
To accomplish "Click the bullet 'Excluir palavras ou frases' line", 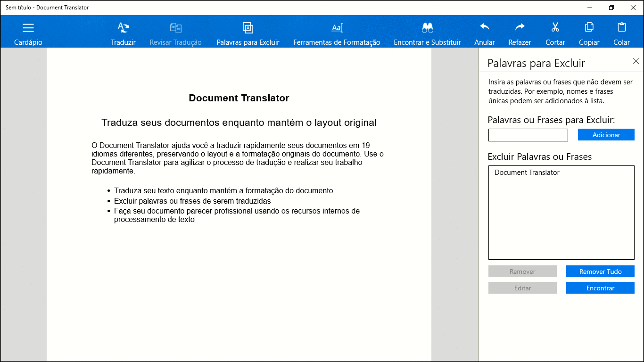I will click(x=192, y=201).
